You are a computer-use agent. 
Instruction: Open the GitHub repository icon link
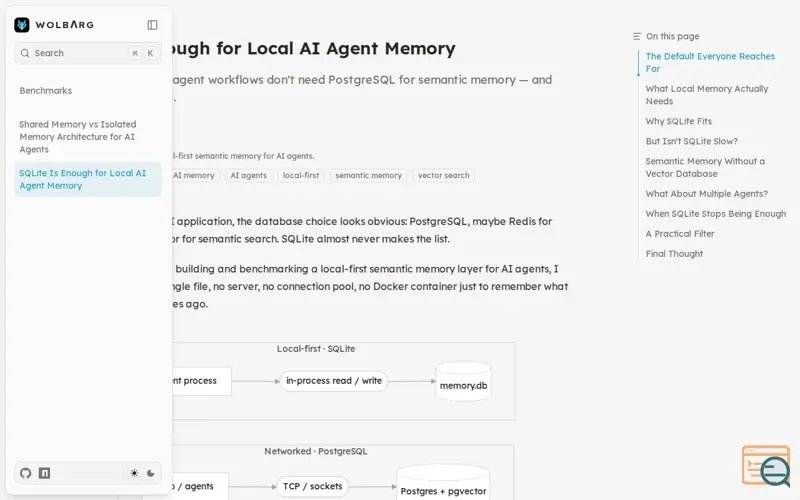(26, 473)
